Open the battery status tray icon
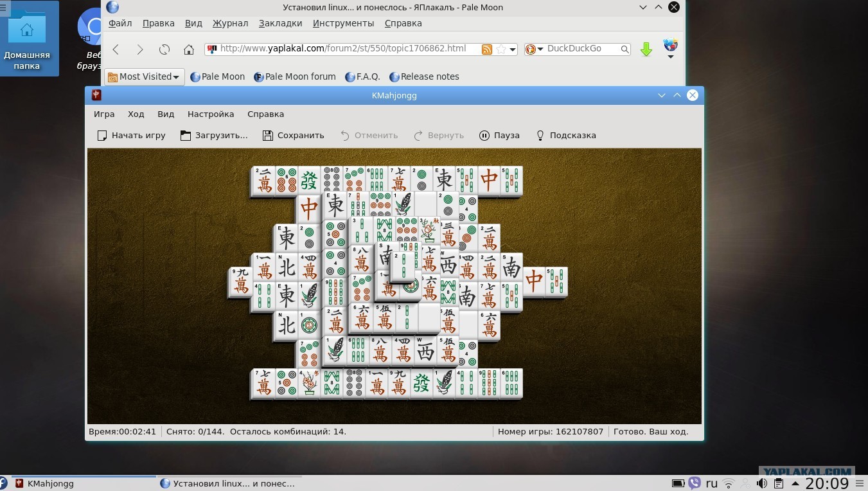The image size is (868, 491). [678, 483]
